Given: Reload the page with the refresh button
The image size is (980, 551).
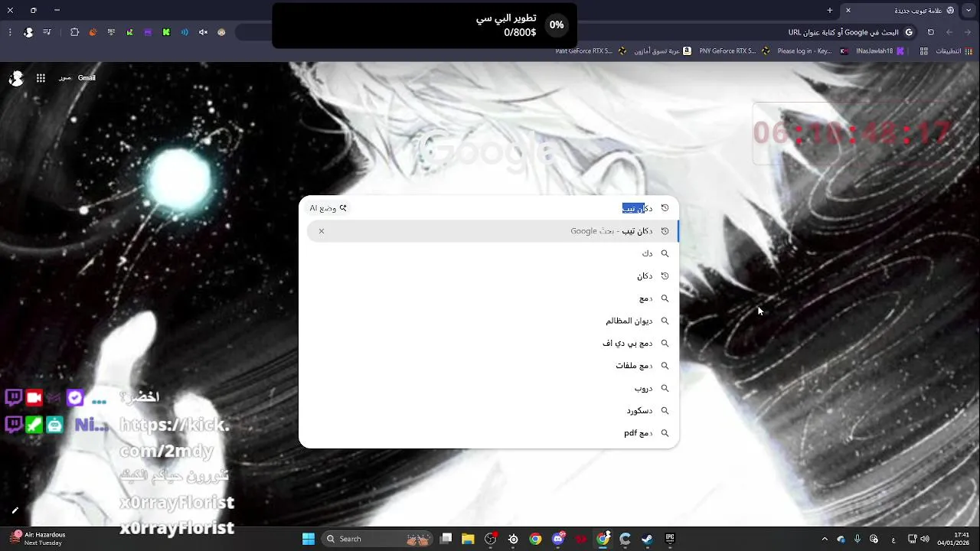Looking at the screenshot, I should coord(931,32).
